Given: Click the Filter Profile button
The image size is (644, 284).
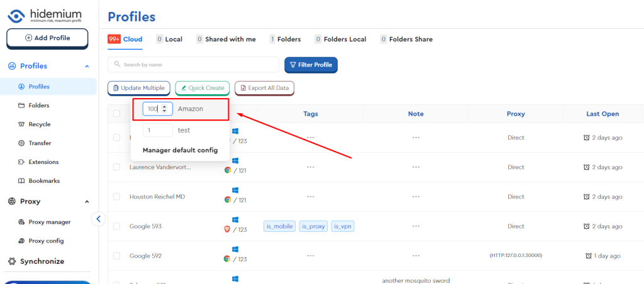Looking at the screenshot, I should click(311, 65).
